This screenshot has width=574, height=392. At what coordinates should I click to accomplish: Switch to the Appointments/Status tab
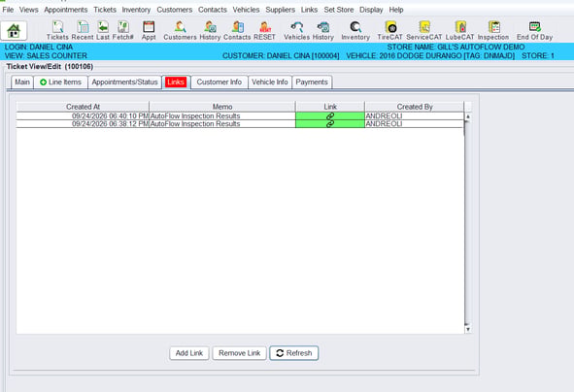coord(125,82)
